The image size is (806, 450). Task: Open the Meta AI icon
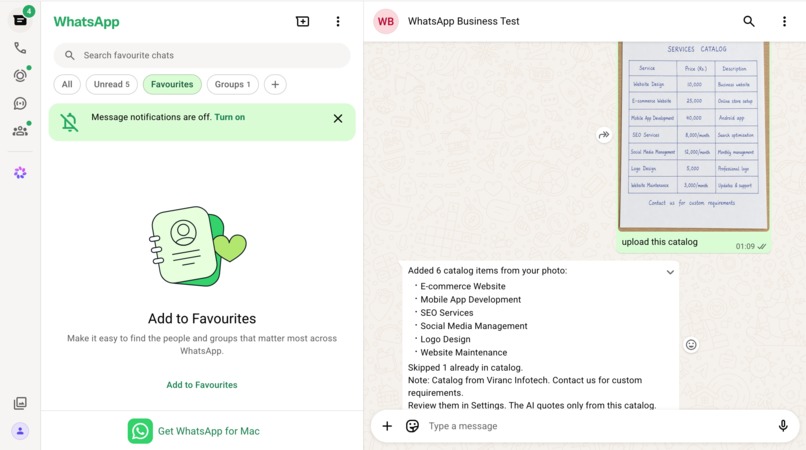20,173
